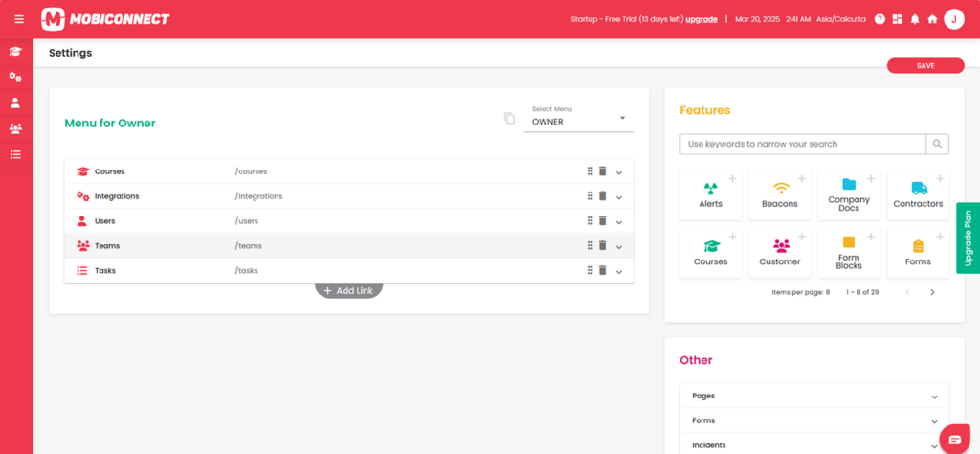Go to previous page of features
Image resolution: width=980 pixels, height=454 pixels.
(907, 292)
